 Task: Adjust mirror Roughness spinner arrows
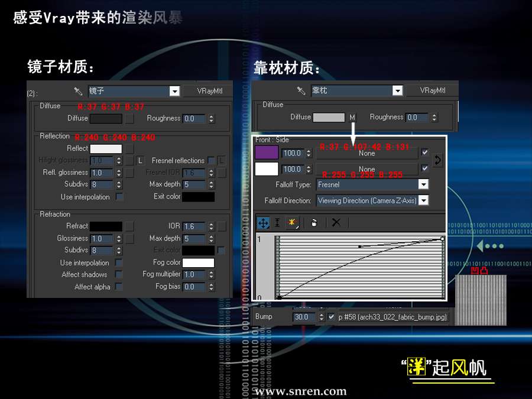(x=212, y=119)
